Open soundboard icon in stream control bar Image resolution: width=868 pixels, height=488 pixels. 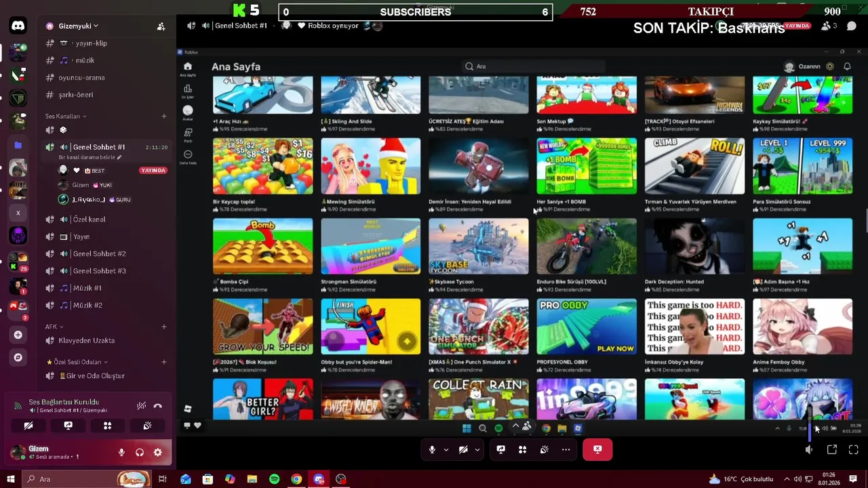(x=544, y=449)
